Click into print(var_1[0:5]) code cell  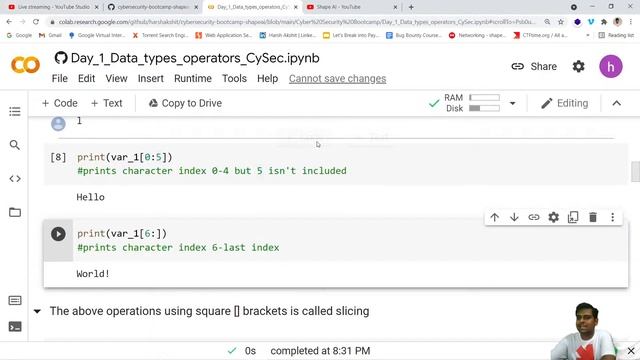click(336, 164)
